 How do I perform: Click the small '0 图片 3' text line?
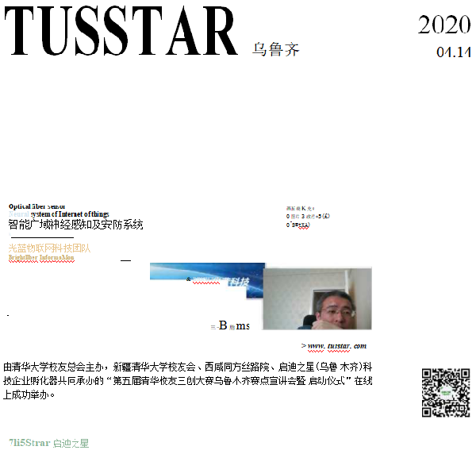308,216
